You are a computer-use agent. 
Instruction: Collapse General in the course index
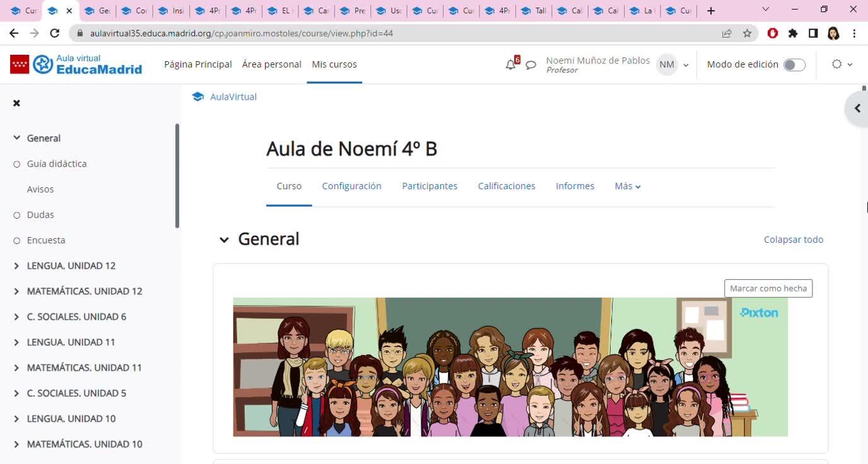tap(17, 138)
